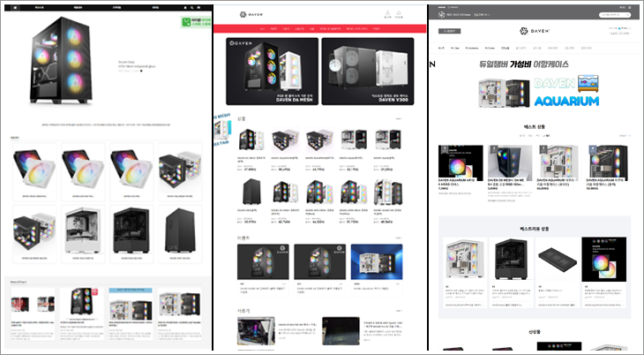Open the more link right of the 베스트 상품 tabs
This screenshot has height=355, width=644.
(625, 135)
